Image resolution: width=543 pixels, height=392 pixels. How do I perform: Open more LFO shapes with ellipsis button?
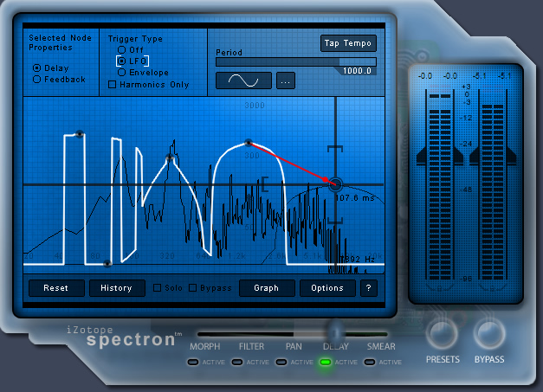285,80
